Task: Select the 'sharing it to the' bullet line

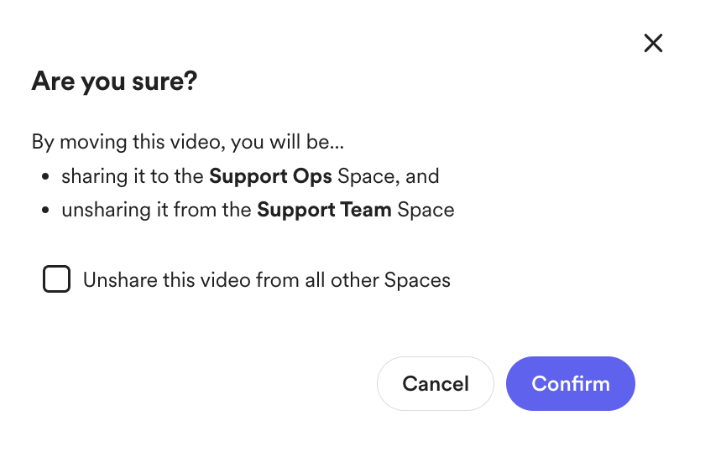Action: point(250,176)
